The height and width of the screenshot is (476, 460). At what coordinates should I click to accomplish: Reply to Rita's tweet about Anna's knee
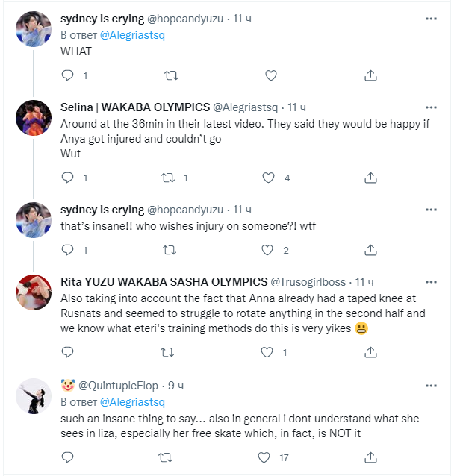tap(68, 351)
